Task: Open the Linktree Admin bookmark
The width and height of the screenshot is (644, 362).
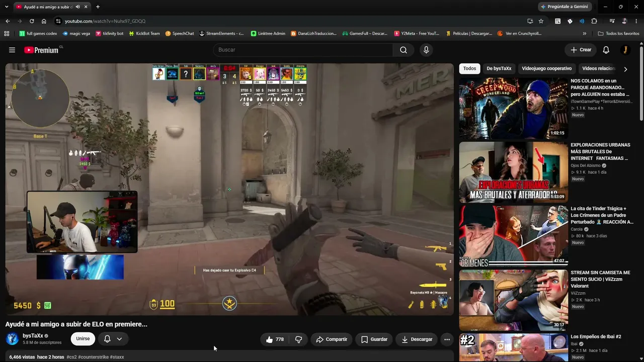Action: click(268, 34)
